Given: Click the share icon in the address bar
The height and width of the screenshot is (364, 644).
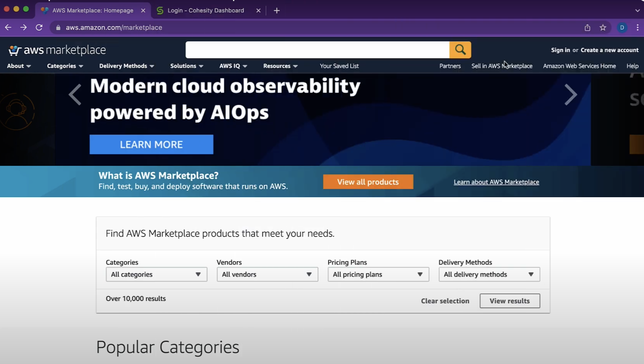Looking at the screenshot, I should point(587,28).
